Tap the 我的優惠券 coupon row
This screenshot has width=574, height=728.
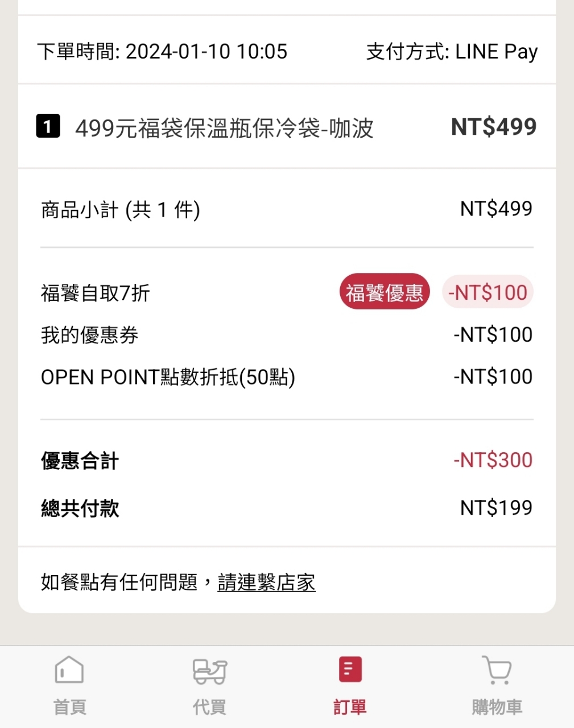[90, 335]
